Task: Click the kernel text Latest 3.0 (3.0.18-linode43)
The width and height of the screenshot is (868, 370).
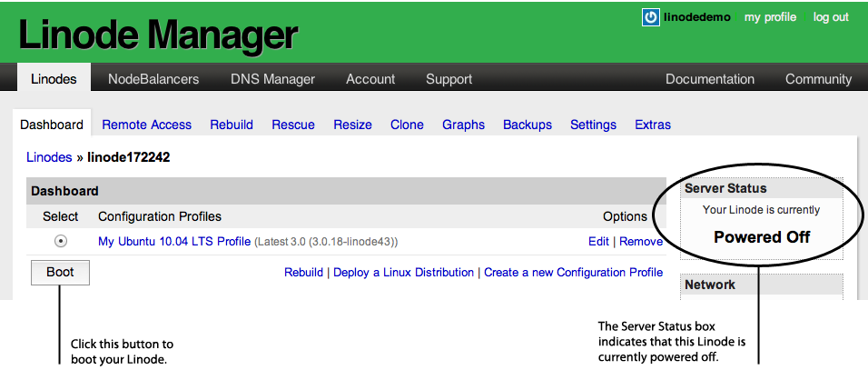Action: 326,242
